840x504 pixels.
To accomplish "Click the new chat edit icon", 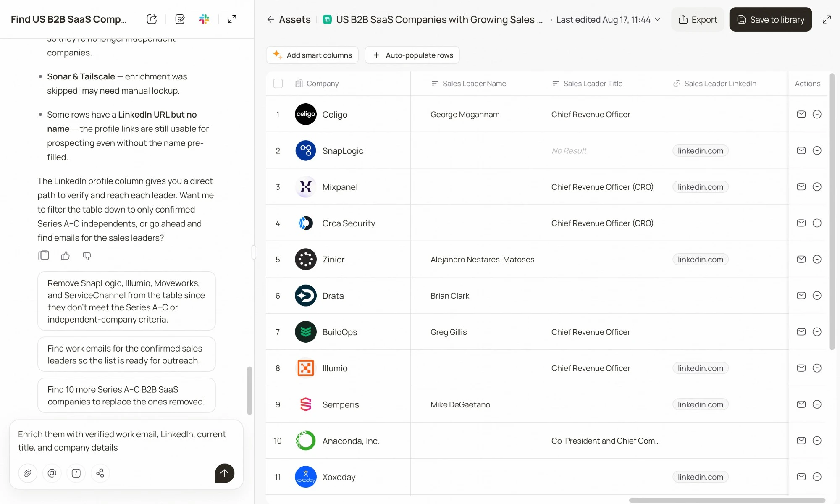I will tap(180, 19).
